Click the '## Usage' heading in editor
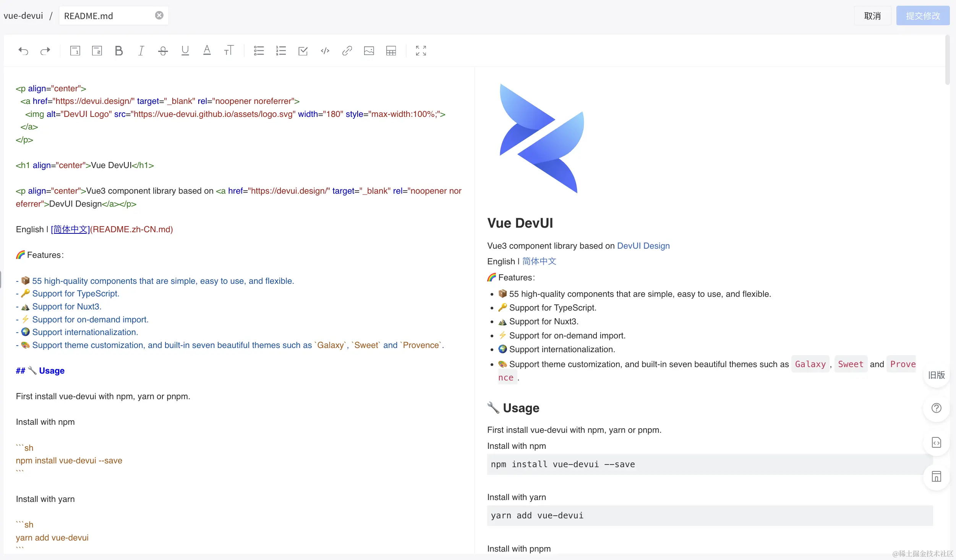956x560 pixels. click(40, 371)
